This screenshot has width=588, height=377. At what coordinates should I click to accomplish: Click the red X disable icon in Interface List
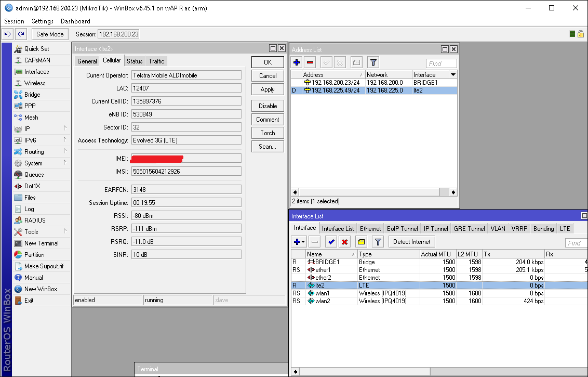[x=344, y=242]
